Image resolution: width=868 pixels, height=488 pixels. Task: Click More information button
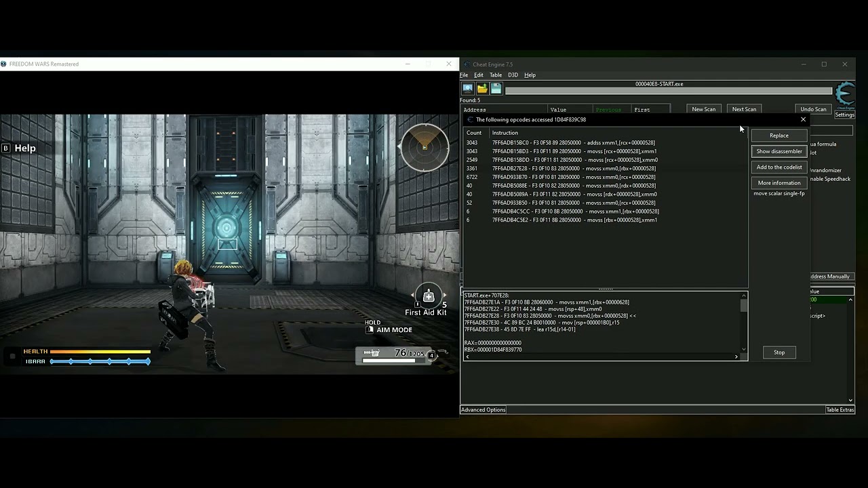(x=779, y=182)
